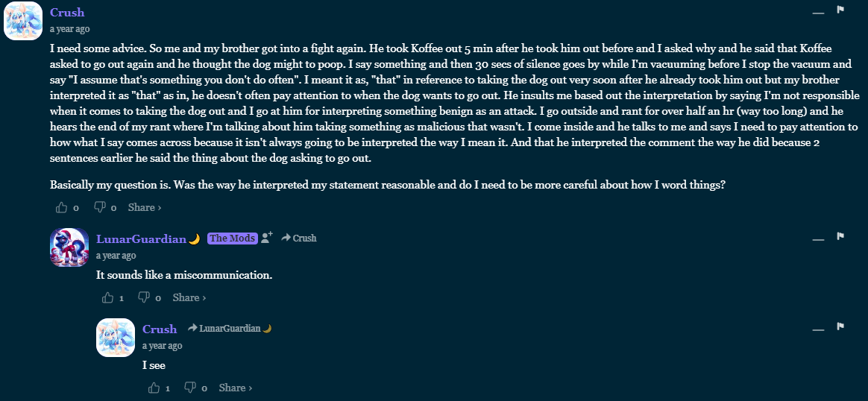Flag LunarGuardian's reply
The height and width of the screenshot is (401, 868).
click(840, 236)
